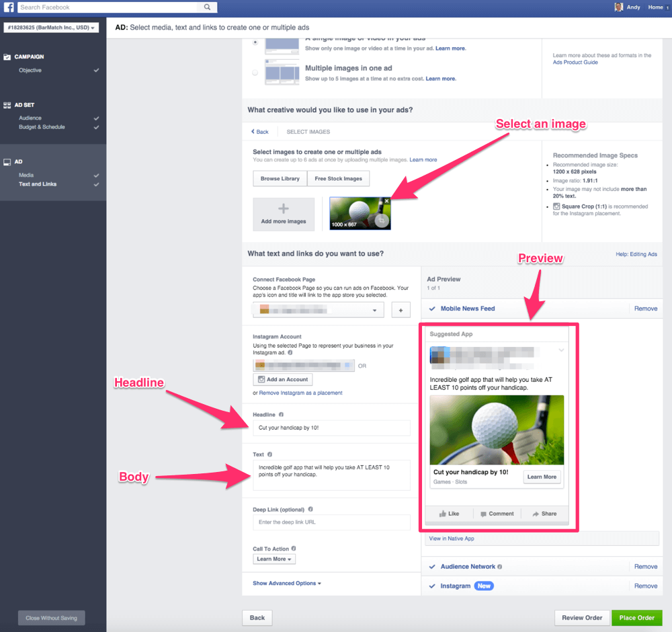
Task: Open Audience in the Ad Set sidebar
Action: pyautogui.click(x=30, y=118)
